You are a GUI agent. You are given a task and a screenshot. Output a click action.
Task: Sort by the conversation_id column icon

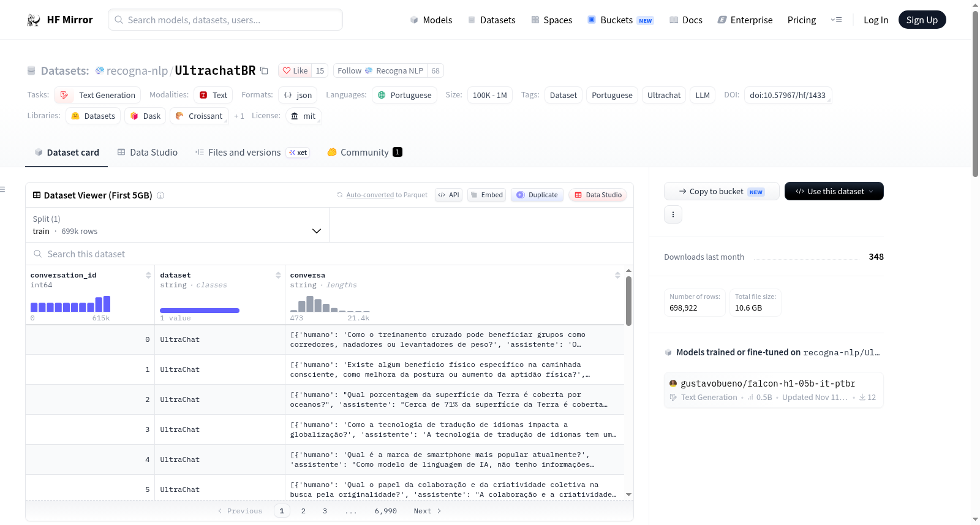coord(148,275)
